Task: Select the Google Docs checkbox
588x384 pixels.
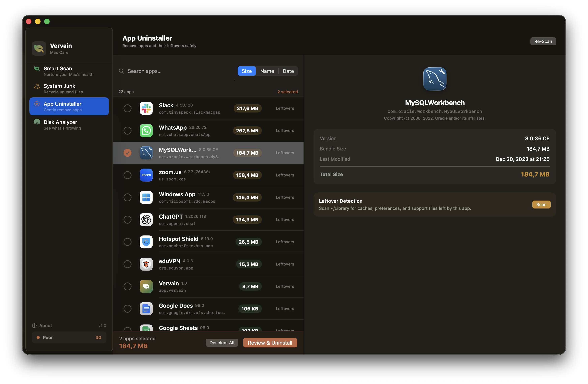Action: (x=128, y=309)
